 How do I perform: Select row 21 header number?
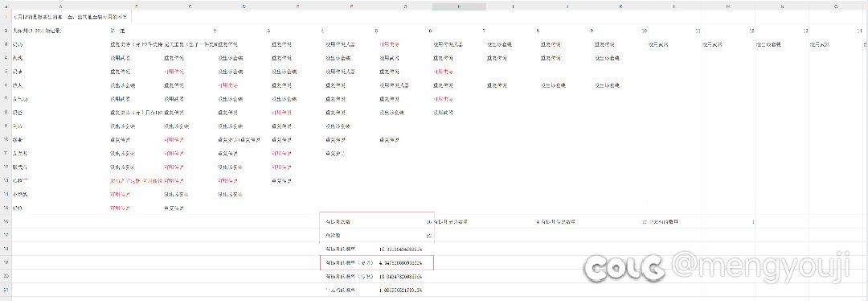[x=6, y=290]
